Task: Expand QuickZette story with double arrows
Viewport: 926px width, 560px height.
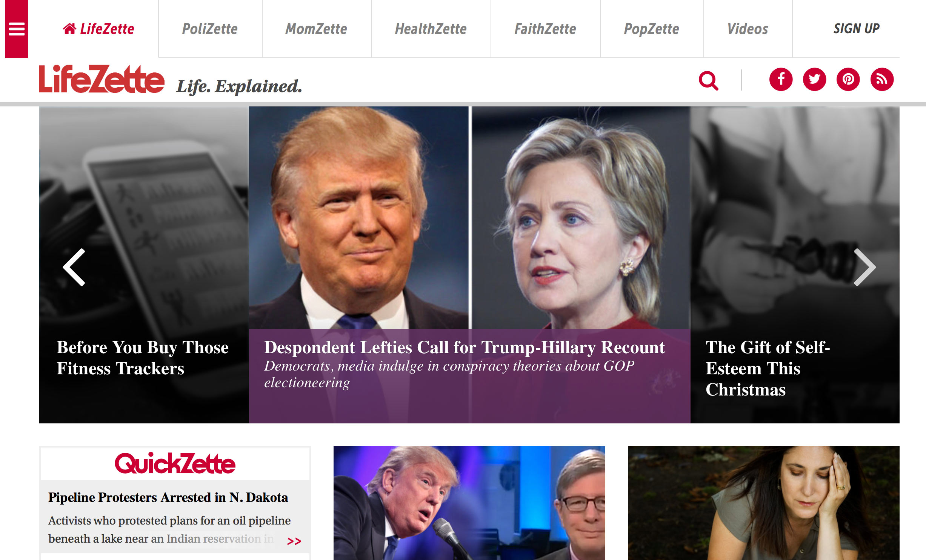Action: (294, 542)
